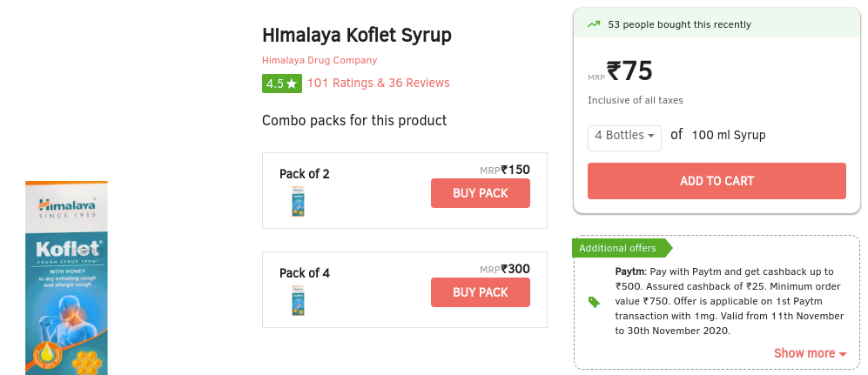View 101 Ratings & 36 Reviews
Image resolution: width=868 pixels, height=375 pixels.
pos(379,83)
